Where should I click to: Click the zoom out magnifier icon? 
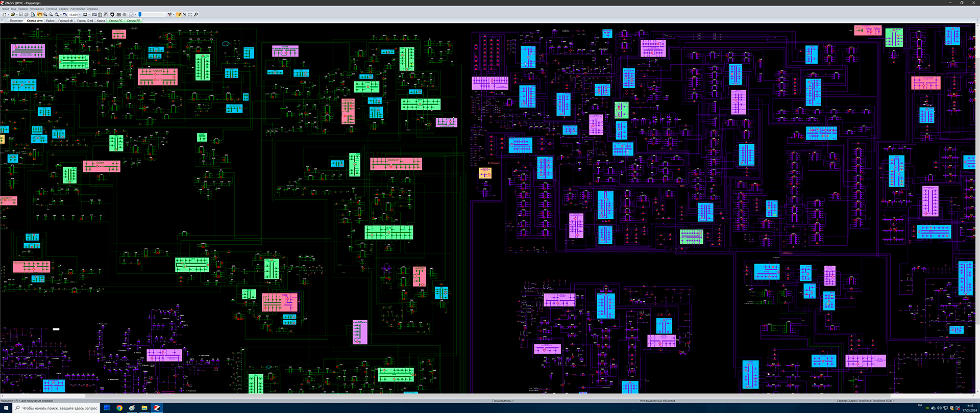coord(51,15)
